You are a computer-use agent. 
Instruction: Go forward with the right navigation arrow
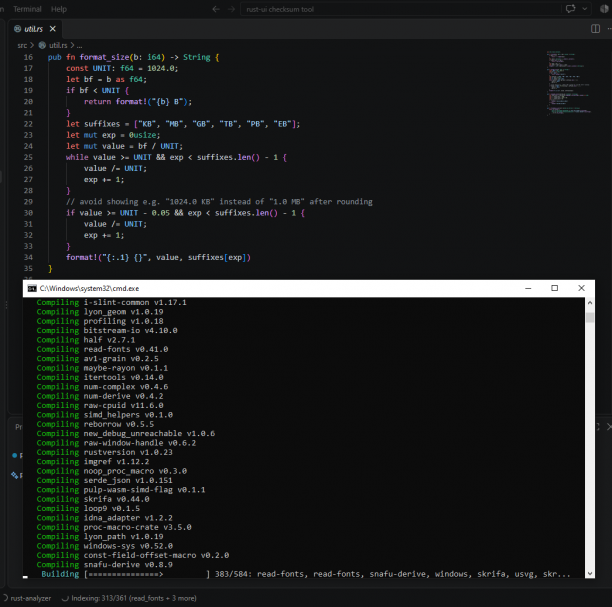point(231,9)
